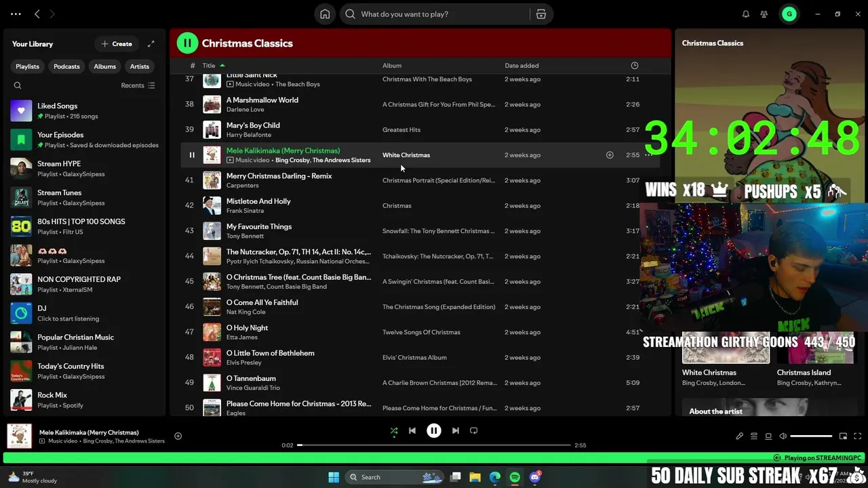Go back with the left arrow
Viewport: 868px width, 488px height.
(x=37, y=14)
